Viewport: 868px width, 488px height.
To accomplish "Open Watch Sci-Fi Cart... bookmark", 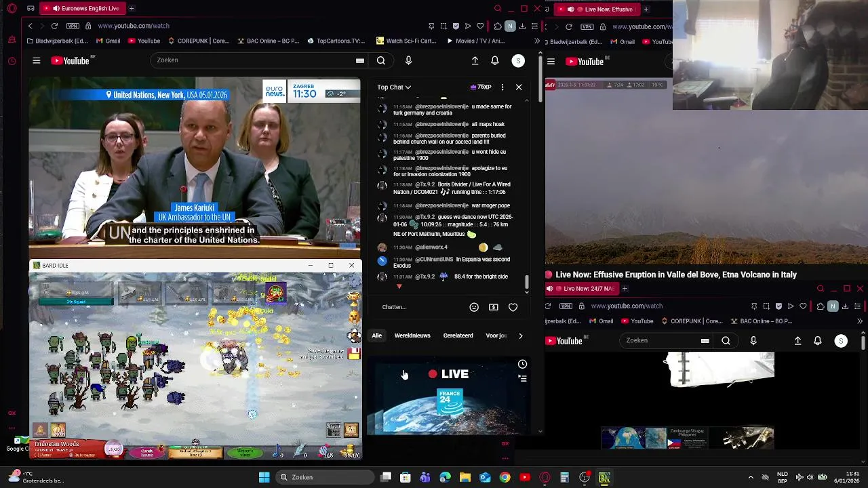I will coord(406,41).
